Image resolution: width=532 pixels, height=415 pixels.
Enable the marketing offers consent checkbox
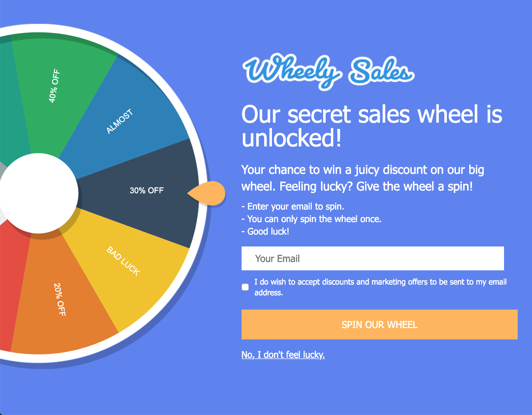click(x=245, y=287)
